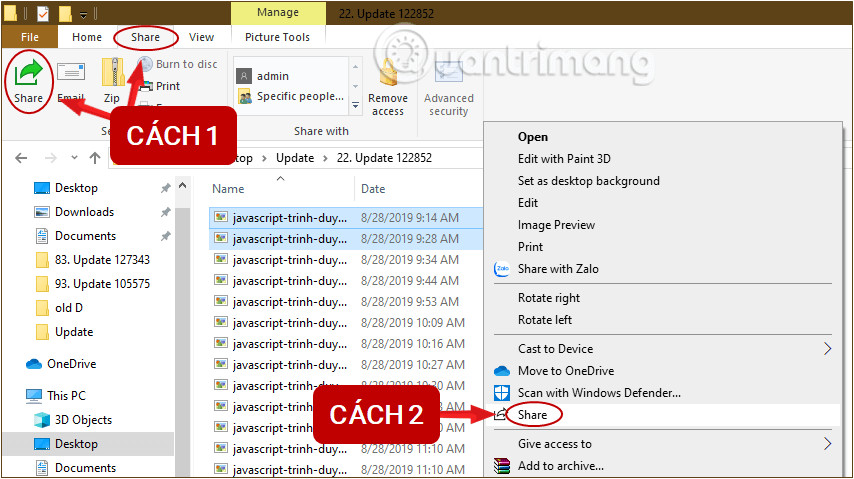The image size is (854, 479).
Task: Choose Share in the context menu
Action: coord(532,415)
